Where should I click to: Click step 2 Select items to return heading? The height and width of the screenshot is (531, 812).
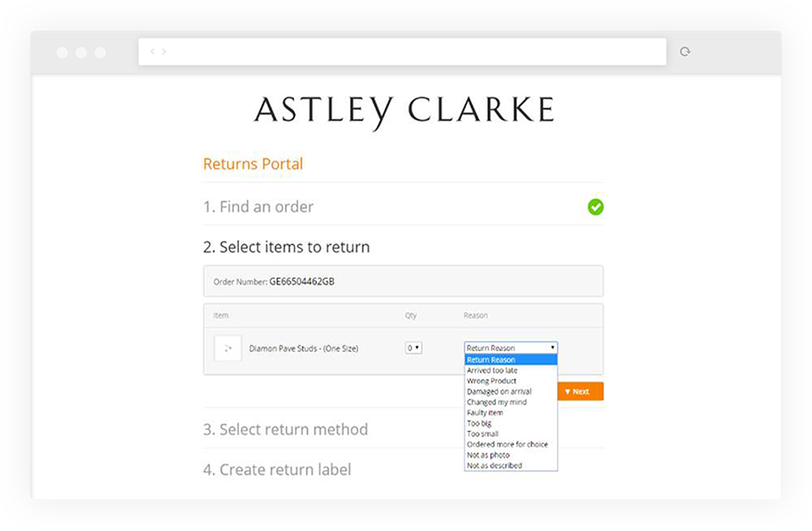tap(286, 247)
